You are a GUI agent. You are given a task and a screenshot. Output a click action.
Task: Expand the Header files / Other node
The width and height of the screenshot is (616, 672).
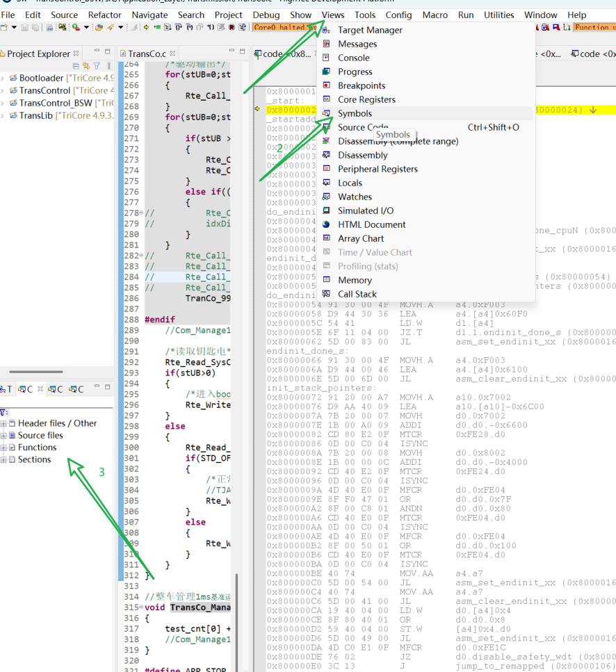point(3,423)
